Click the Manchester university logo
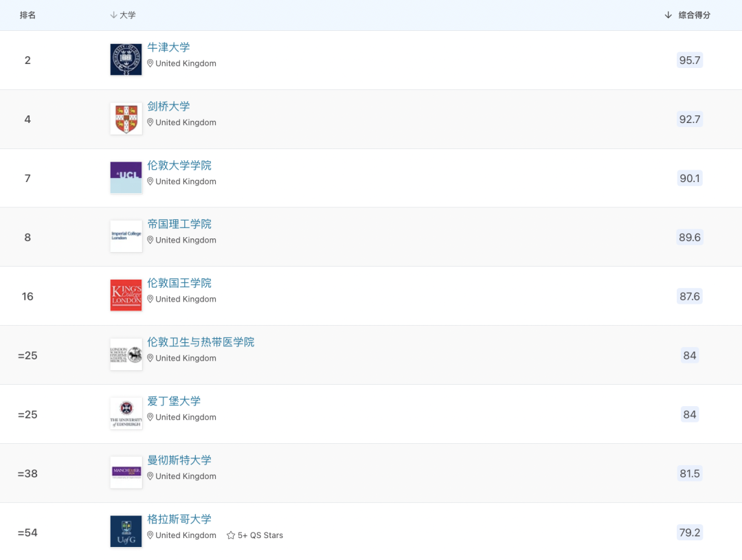742x560 pixels. pyautogui.click(x=126, y=472)
